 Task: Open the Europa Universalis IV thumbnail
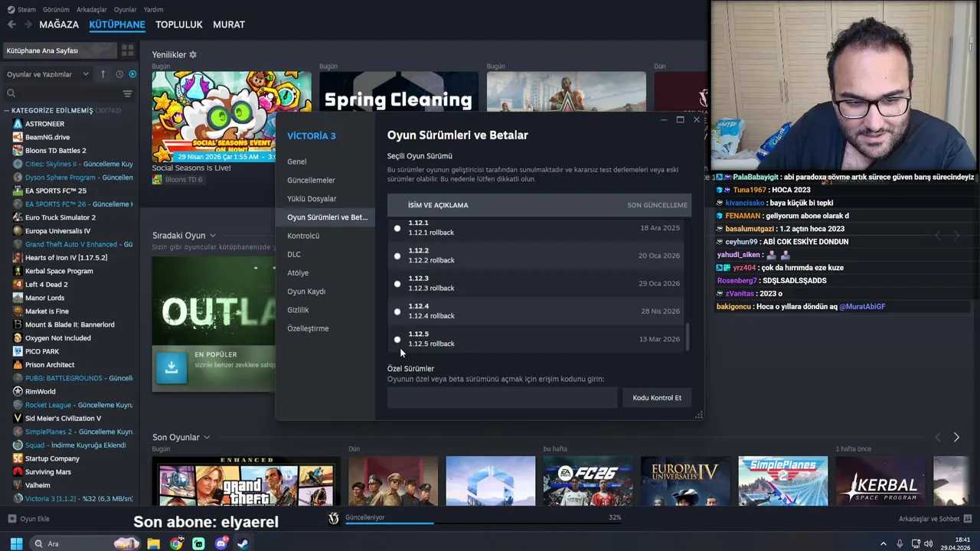[x=685, y=481]
